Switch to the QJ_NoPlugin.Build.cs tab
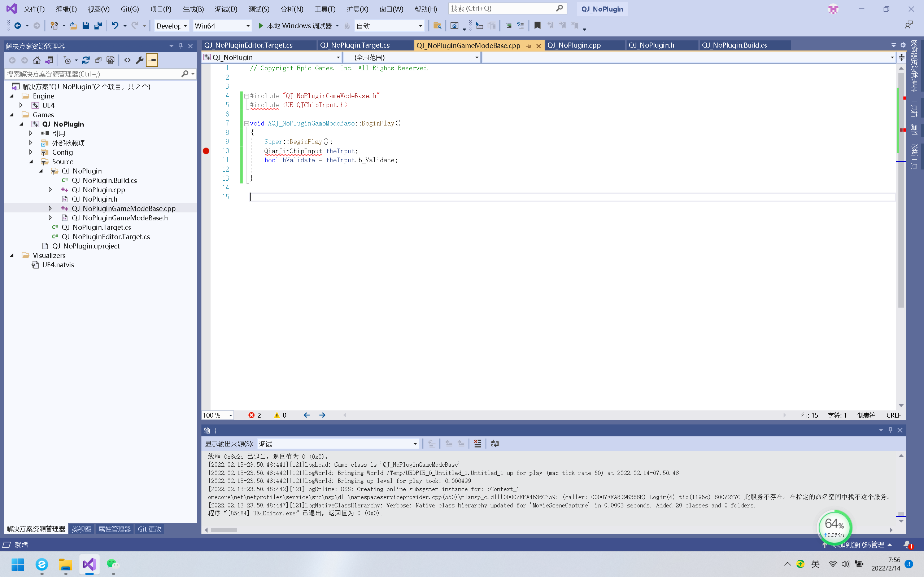The image size is (924, 577). (x=734, y=45)
